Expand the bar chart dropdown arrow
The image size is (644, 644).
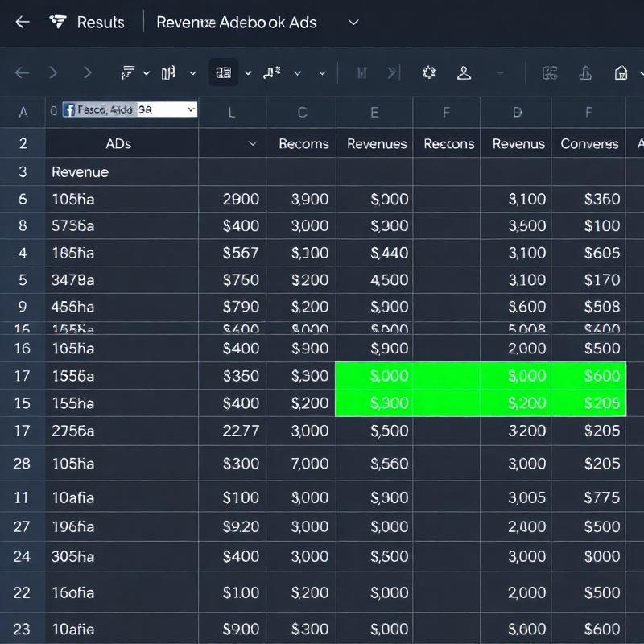[x=192, y=73]
